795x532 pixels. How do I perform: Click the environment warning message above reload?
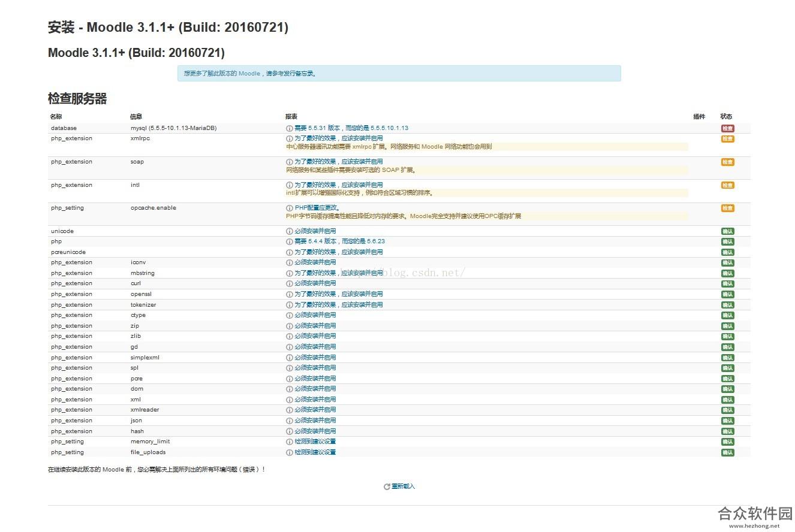click(x=156, y=470)
